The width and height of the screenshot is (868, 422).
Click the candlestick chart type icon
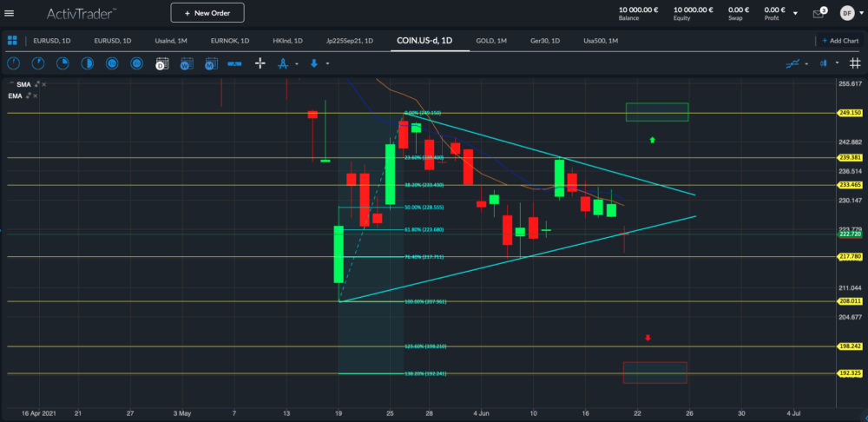pos(824,63)
